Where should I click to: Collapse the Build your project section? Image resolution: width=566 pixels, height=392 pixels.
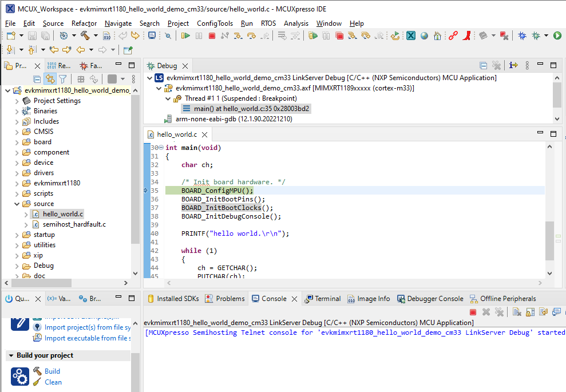coord(11,355)
